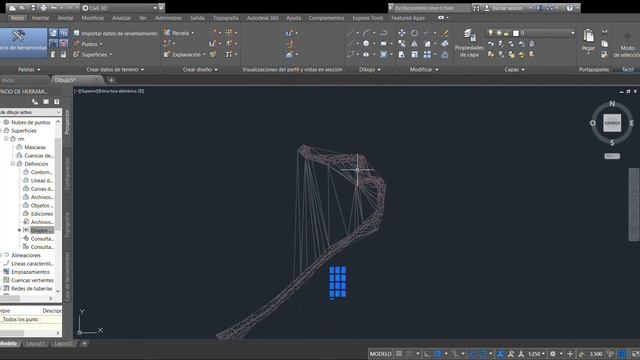Open the Puntos dropdown in ribbon
Image resolution: width=640 pixels, height=360 pixels.
(x=88, y=44)
